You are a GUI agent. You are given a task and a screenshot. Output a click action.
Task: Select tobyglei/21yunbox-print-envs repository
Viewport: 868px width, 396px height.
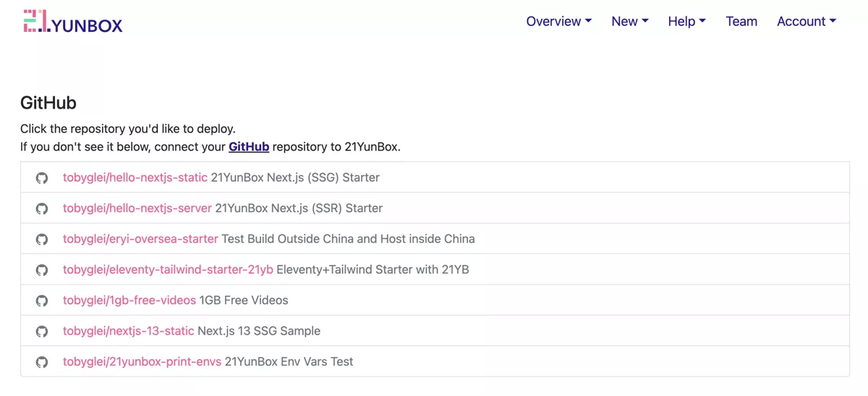click(x=142, y=361)
